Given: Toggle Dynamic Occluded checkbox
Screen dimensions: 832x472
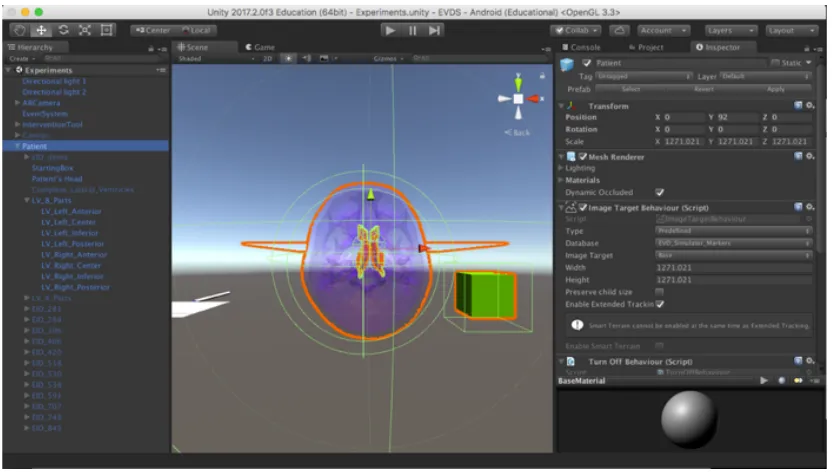Looking at the screenshot, I should click(660, 192).
